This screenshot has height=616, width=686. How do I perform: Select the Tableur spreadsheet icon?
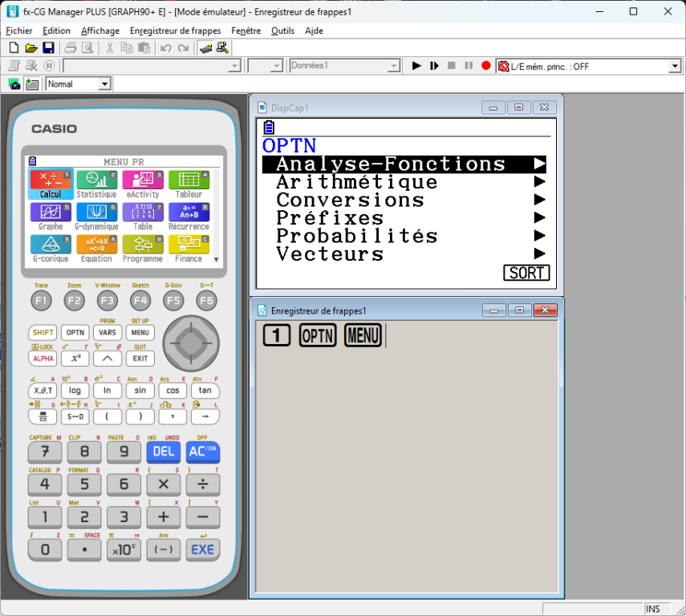[189, 184]
